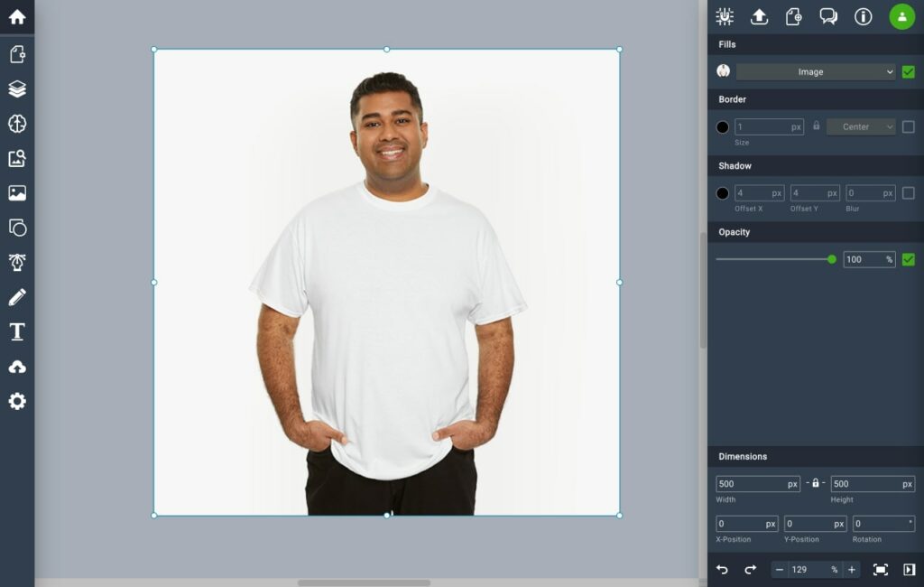The height and width of the screenshot is (587, 924).
Task: Uncheck the Image fill checkbox
Action: tap(909, 70)
